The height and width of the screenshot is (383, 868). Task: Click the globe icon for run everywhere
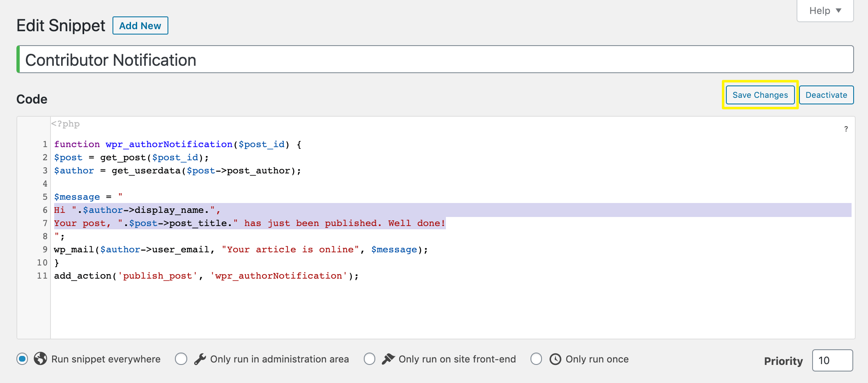[40, 359]
